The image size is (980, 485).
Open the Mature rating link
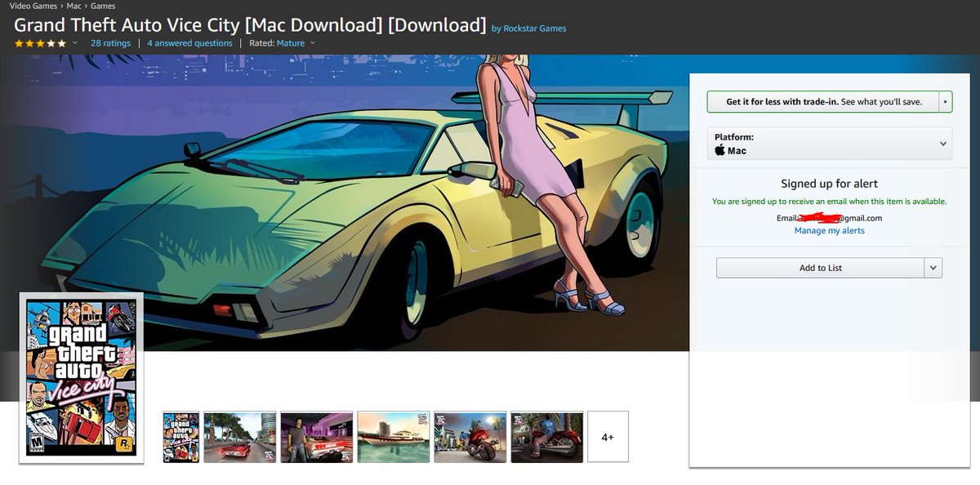291,43
